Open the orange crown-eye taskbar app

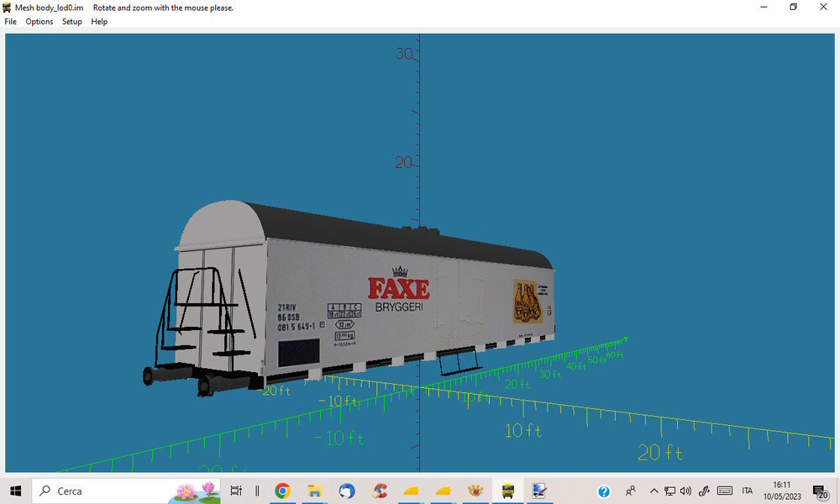[x=475, y=491]
